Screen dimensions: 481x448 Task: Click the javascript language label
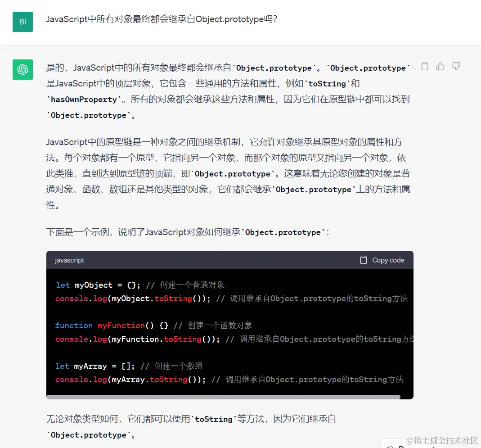coord(69,260)
